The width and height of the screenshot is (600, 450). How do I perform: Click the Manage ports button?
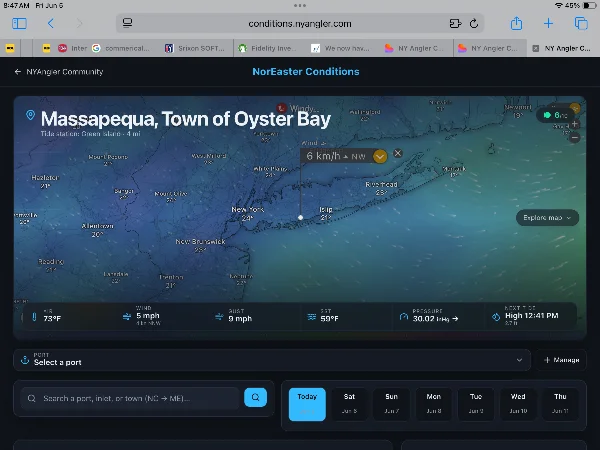561,360
